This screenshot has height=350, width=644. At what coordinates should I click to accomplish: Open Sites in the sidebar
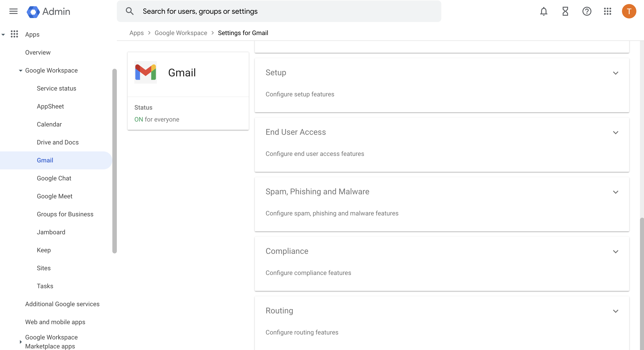(x=44, y=268)
